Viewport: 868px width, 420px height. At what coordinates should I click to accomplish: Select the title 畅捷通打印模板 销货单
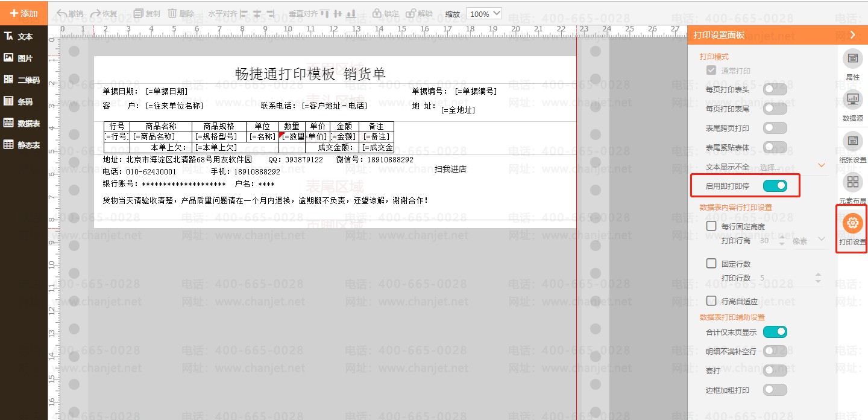tap(310, 74)
